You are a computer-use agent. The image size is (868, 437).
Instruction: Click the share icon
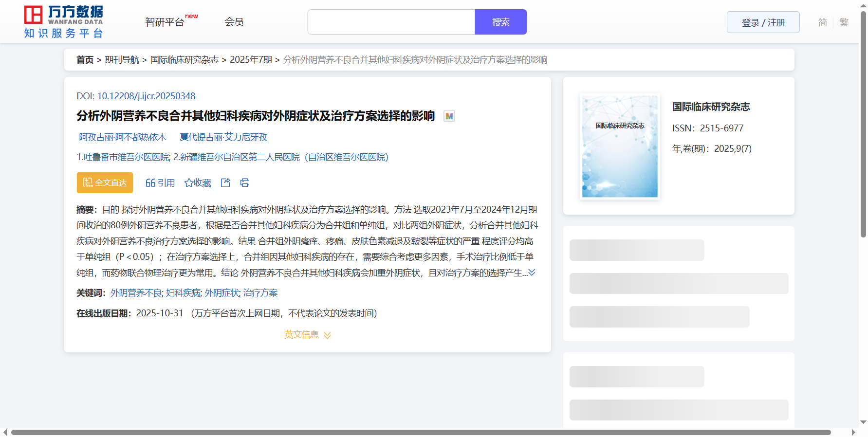(225, 182)
